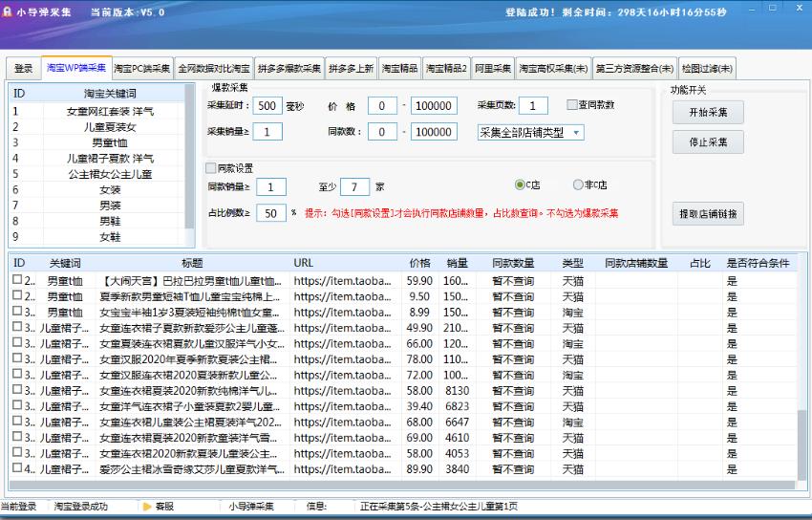Click the 采集销量≥ input field

click(x=267, y=132)
